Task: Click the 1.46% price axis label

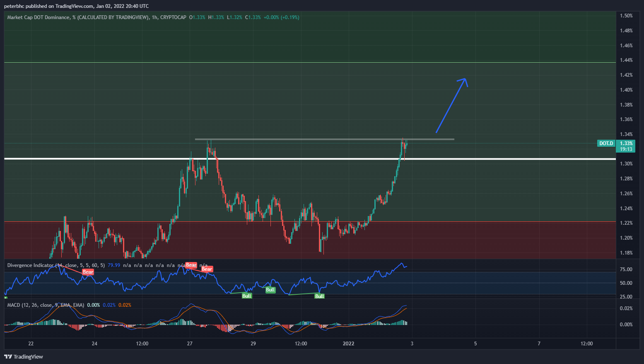Action: point(626,46)
